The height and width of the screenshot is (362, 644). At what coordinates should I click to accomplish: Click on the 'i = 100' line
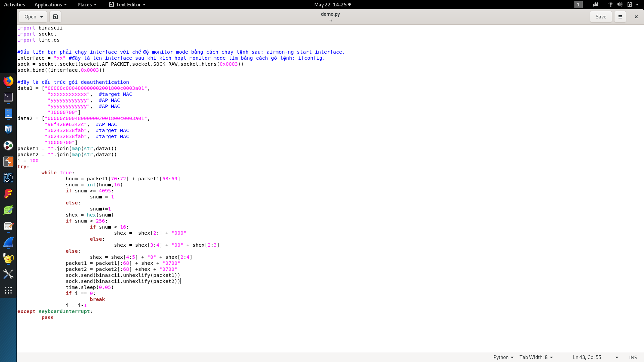28,161
